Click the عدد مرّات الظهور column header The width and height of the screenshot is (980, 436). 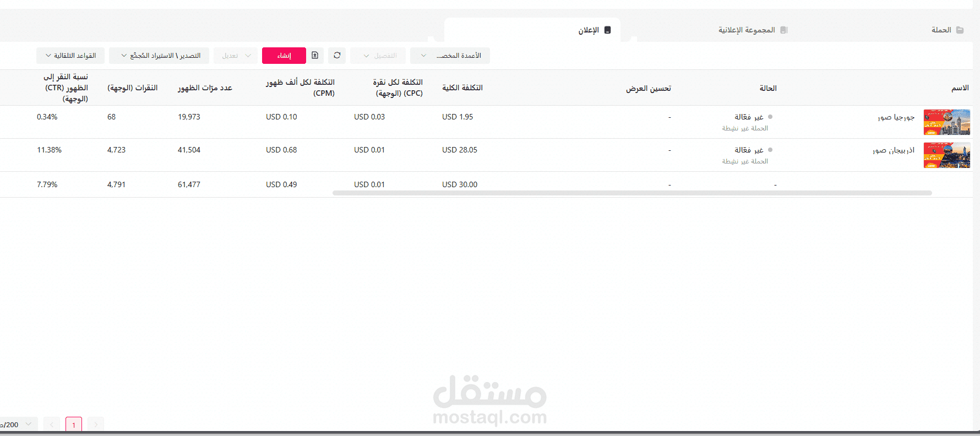205,88
